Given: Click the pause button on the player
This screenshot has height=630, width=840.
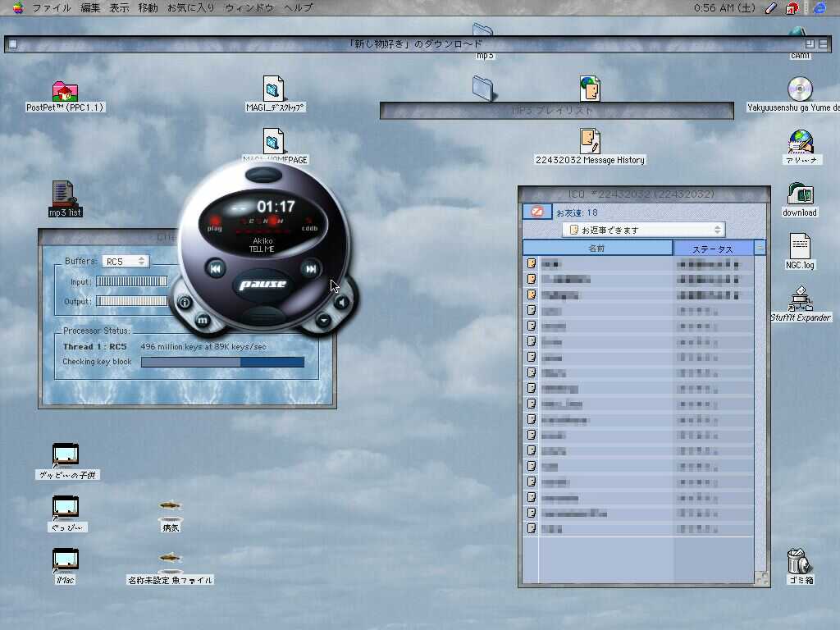Looking at the screenshot, I should tap(262, 284).
